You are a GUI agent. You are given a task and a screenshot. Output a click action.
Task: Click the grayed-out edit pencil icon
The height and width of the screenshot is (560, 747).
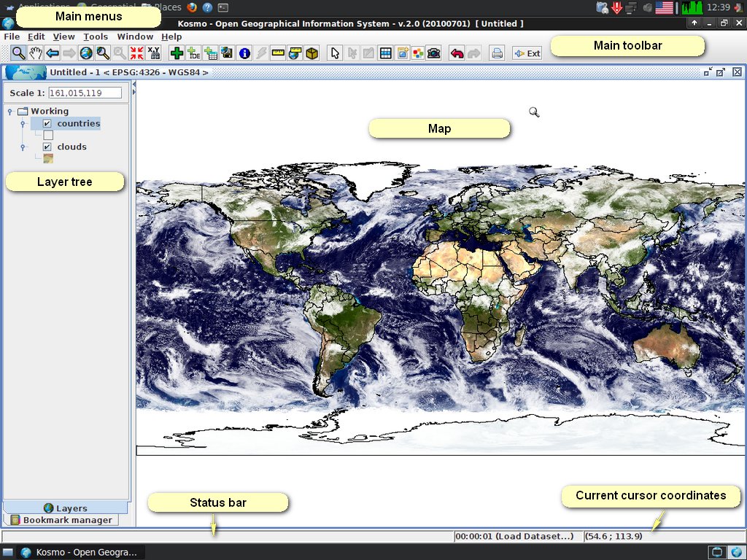tap(368, 52)
